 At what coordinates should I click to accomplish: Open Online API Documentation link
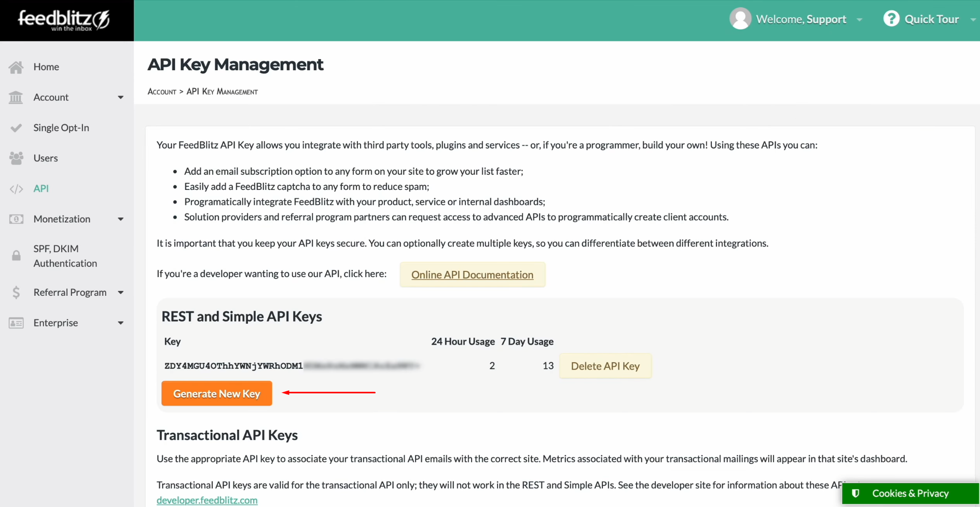click(x=472, y=275)
